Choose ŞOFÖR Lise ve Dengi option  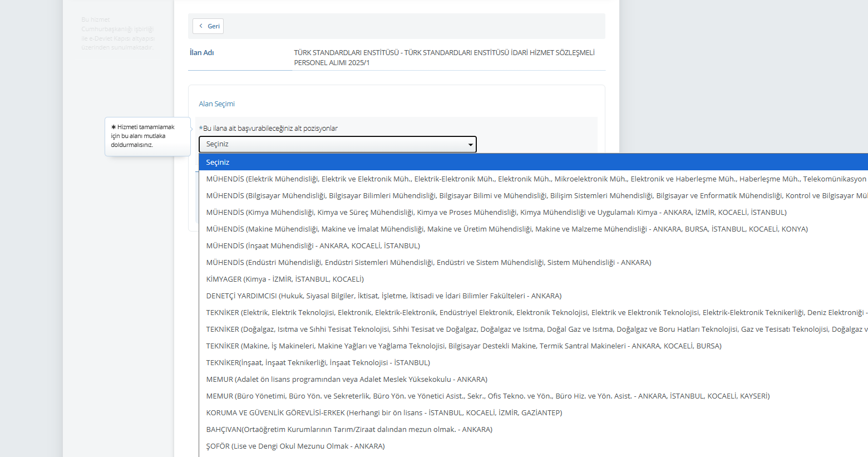[x=295, y=446]
